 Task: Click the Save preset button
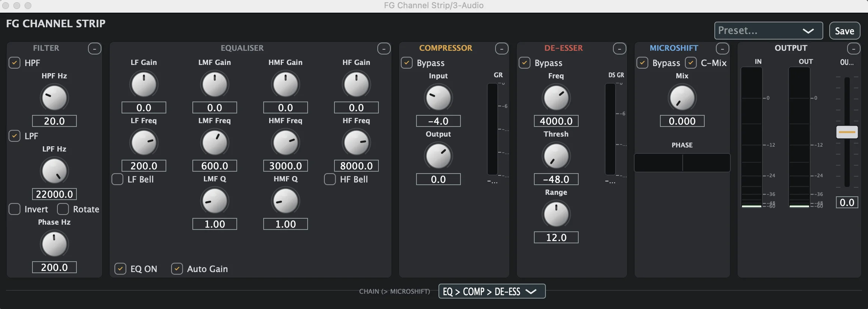point(845,31)
